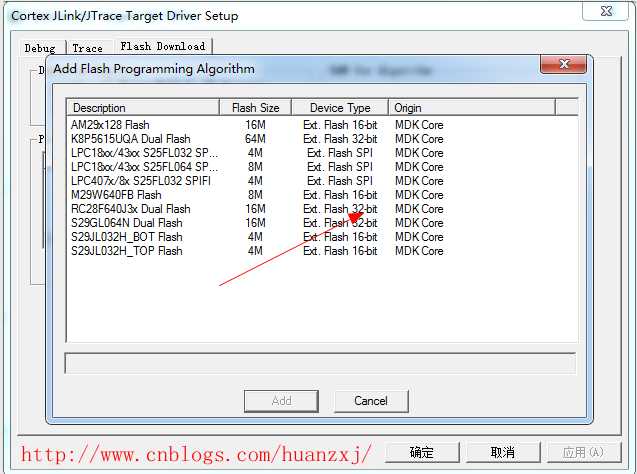Close the Add Flash Programming Algorithm dialog
Viewport: 637px width, 474px height.
563,64
